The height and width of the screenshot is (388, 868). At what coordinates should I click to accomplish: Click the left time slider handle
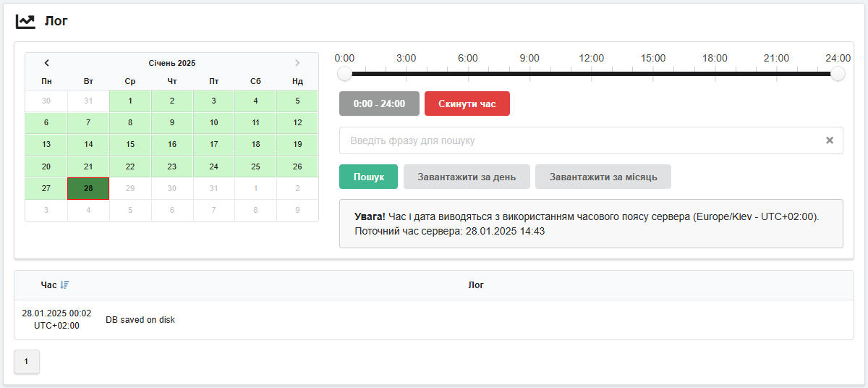tap(345, 73)
